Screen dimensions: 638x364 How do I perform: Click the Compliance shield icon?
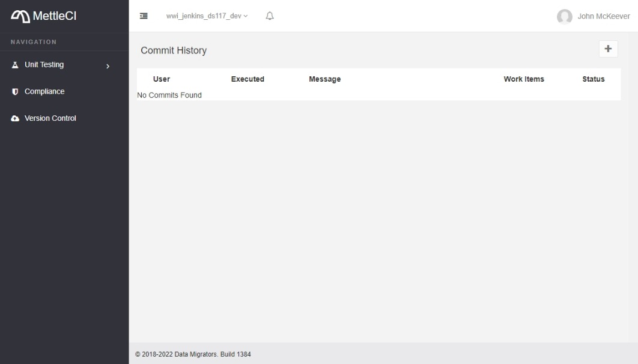(x=14, y=91)
